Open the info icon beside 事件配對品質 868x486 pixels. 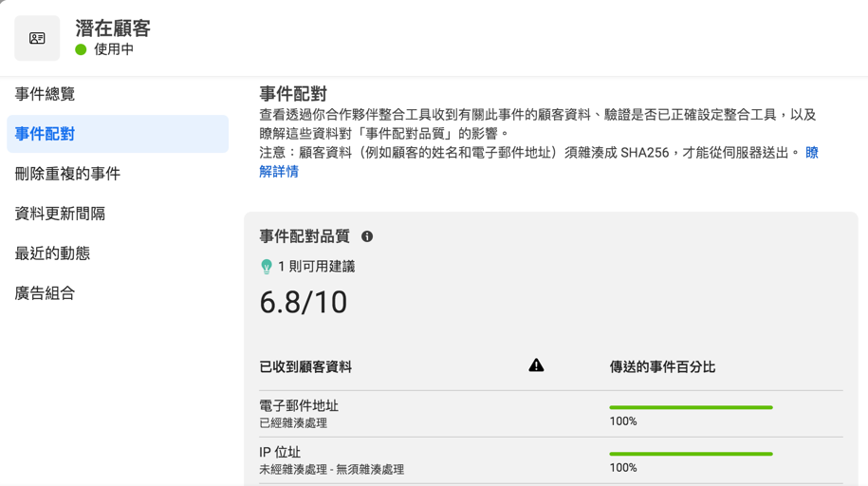367,236
